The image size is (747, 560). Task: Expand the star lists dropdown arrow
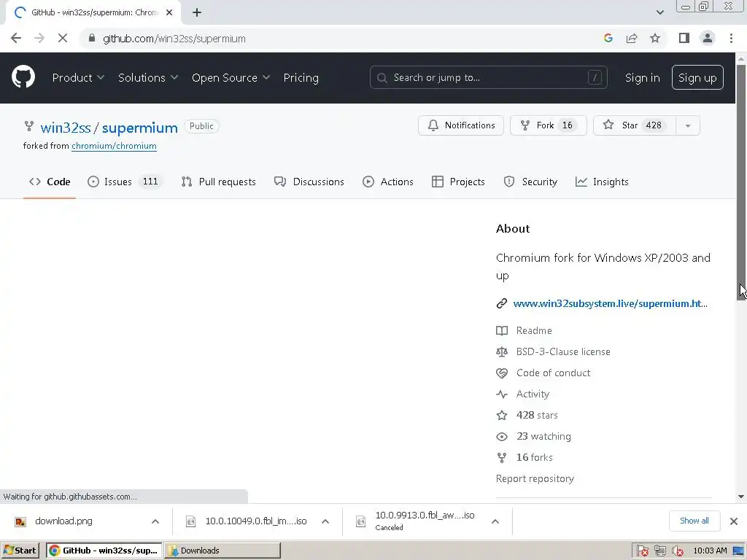coord(687,125)
